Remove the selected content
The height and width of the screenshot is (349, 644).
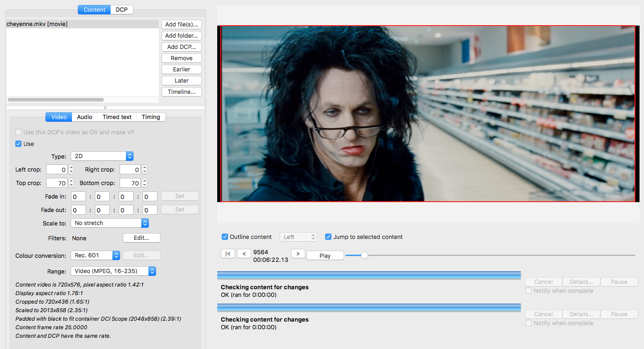tap(182, 58)
